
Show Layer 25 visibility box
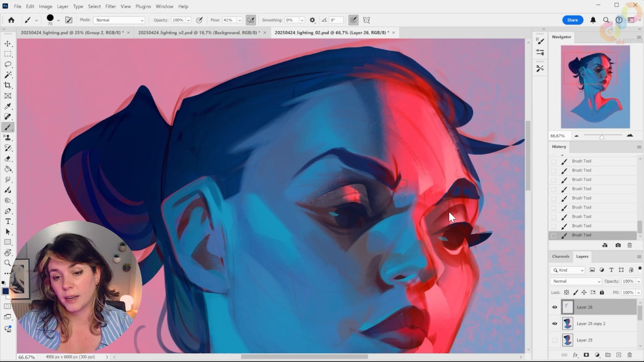tap(554, 340)
